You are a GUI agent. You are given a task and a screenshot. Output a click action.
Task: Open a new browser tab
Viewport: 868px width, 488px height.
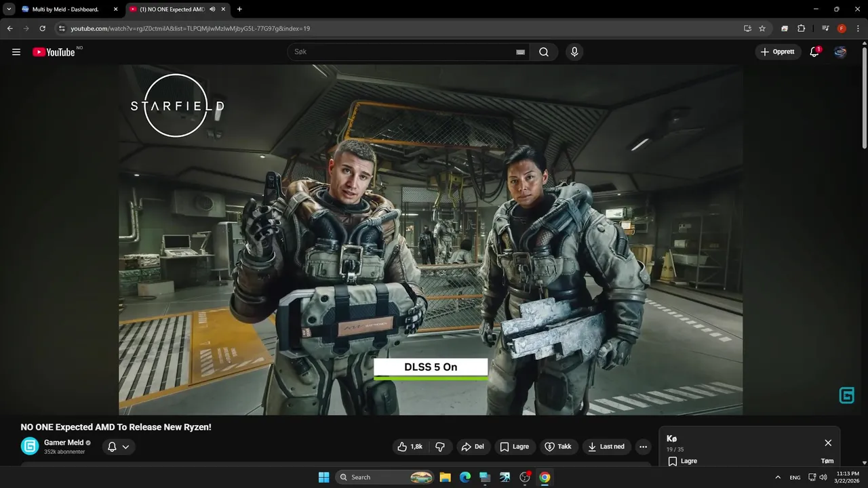click(239, 9)
